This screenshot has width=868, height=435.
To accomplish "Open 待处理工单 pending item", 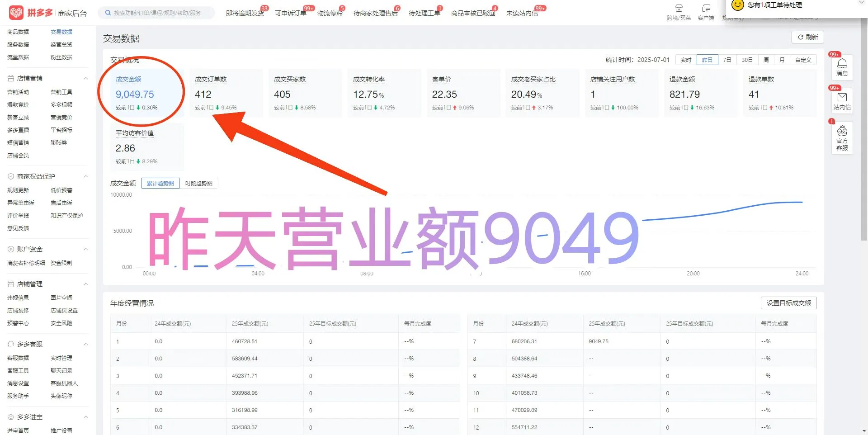I will (425, 13).
